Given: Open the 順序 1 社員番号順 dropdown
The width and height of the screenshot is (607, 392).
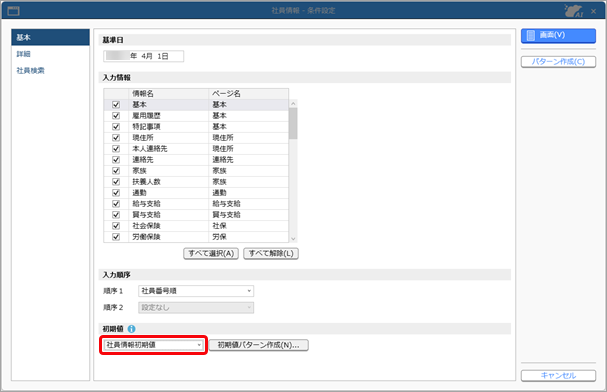Looking at the screenshot, I should coord(196,291).
